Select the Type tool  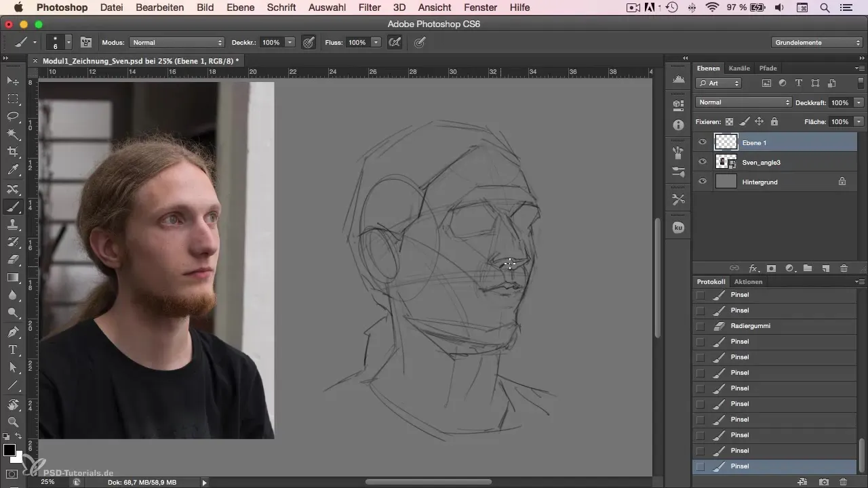(x=12, y=350)
